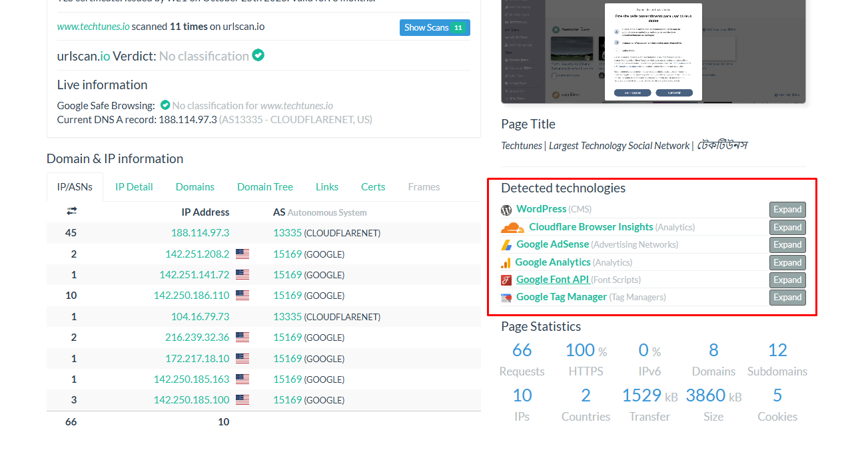Open the Cloudflare Browser Insights link
The image size is (868, 464).
click(x=591, y=227)
